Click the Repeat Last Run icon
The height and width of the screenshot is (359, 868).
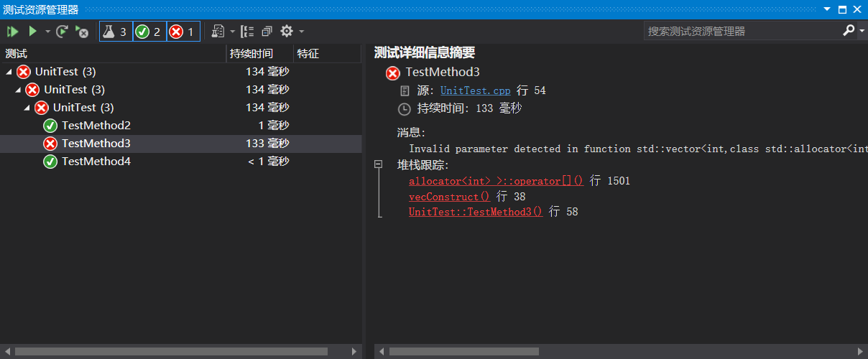coord(63,32)
